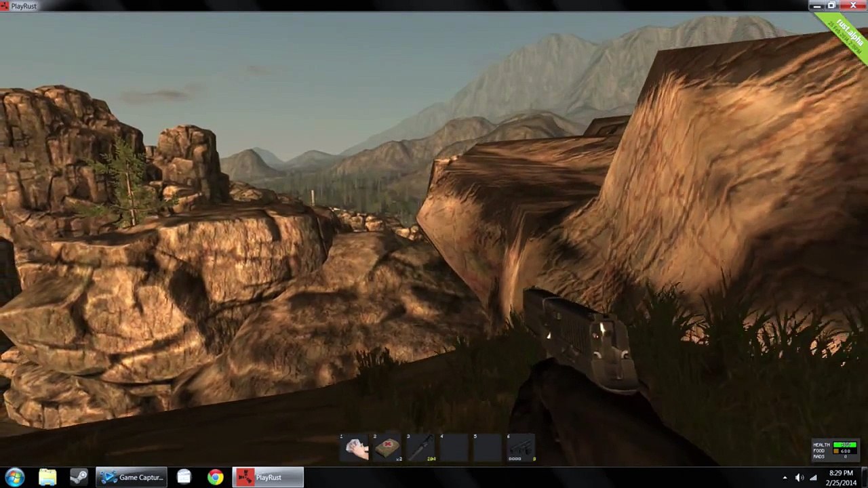Restore down the PlayRust window
The width and height of the screenshot is (868, 488).
pyautogui.click(x=831, y=5)
